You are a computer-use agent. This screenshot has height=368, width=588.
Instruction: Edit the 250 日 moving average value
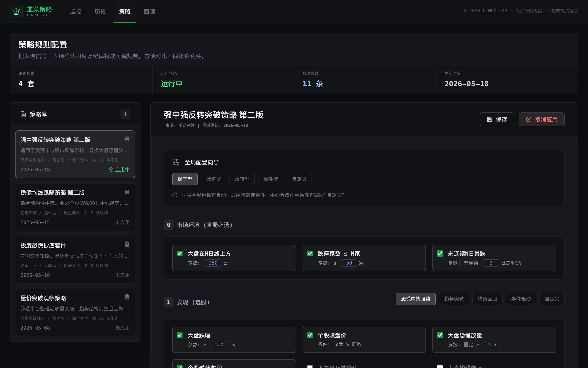213,263
